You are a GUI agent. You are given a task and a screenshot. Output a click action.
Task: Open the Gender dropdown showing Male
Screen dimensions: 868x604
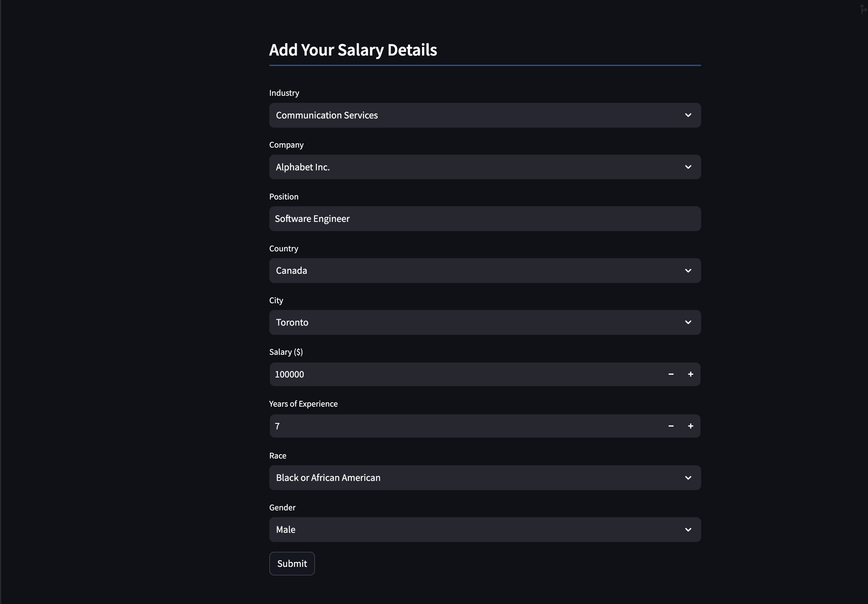tap(476, 530)
